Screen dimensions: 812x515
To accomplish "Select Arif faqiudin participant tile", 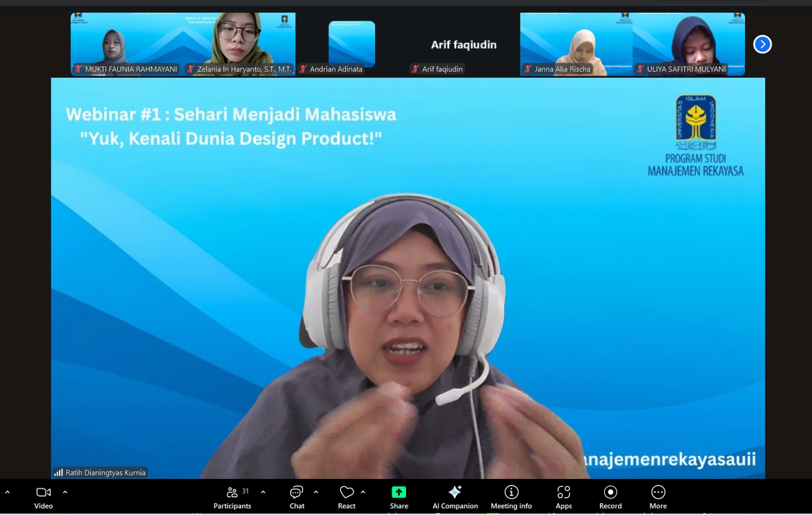I will pos(463,45).
